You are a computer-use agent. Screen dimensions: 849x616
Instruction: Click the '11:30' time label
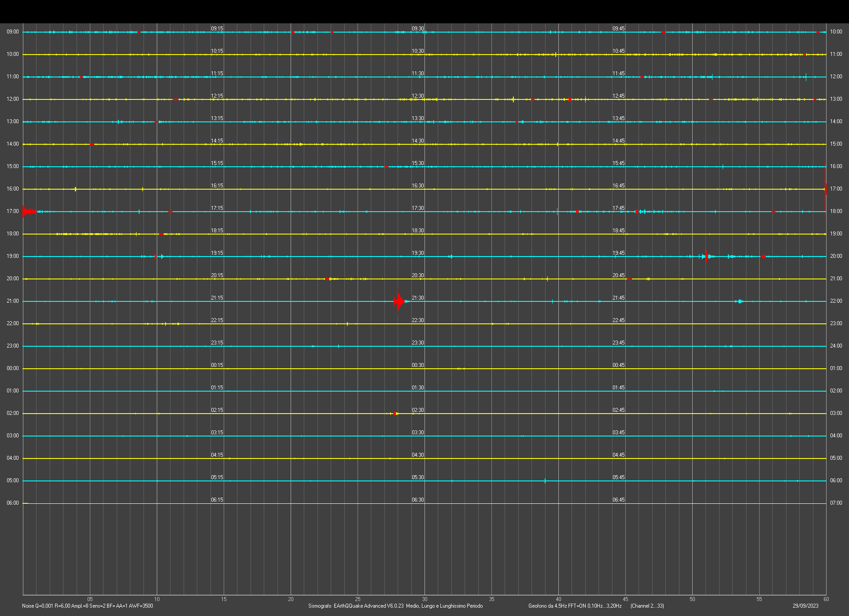click(418, 73)
